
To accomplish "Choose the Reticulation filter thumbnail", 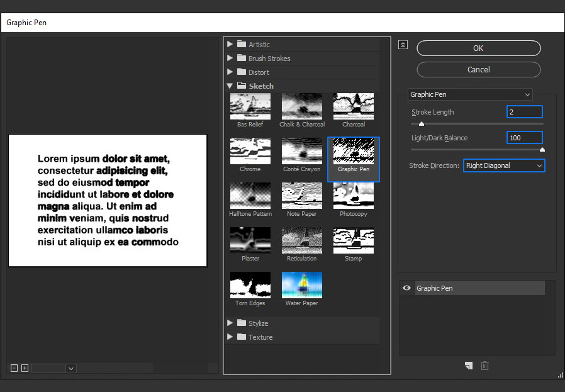I will click(302, 241).
